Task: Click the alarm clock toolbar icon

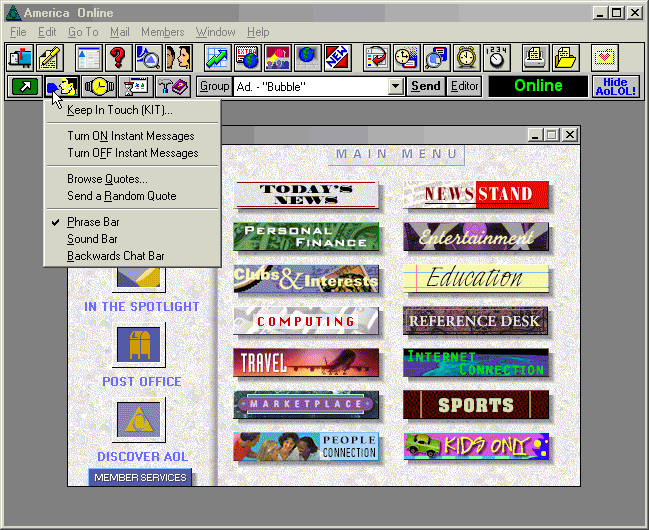Action: 467,57
